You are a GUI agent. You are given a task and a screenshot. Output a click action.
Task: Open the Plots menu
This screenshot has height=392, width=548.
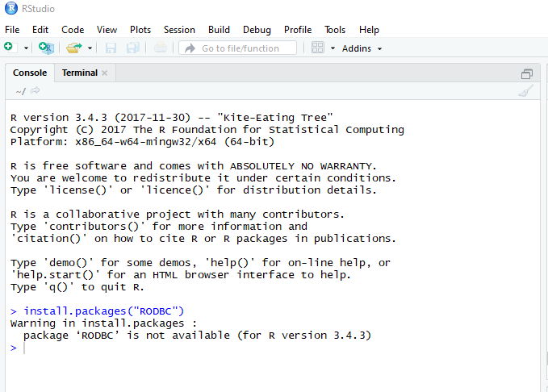(140, 30)
